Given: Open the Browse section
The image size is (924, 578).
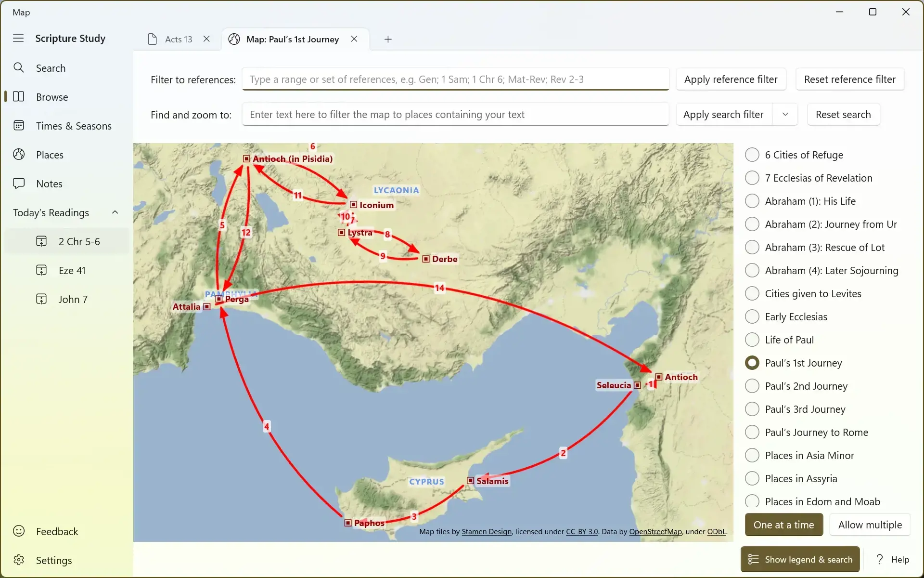Looking at the screenshot, I should point(18,97).
